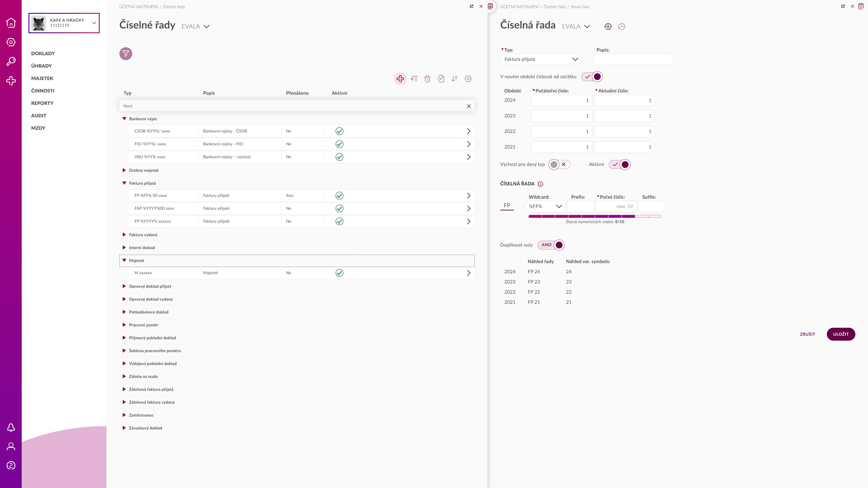Open notifications bell icon
This screenshot has width=868, height=488.
pos(11,427)
